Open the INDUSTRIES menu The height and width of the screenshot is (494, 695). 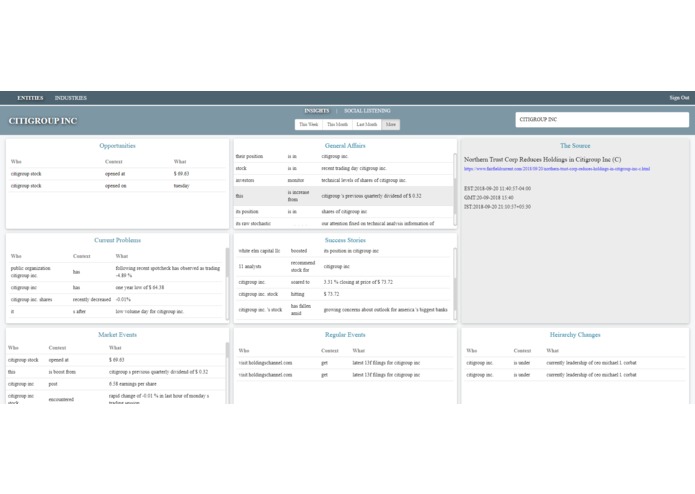coord(70,98)
